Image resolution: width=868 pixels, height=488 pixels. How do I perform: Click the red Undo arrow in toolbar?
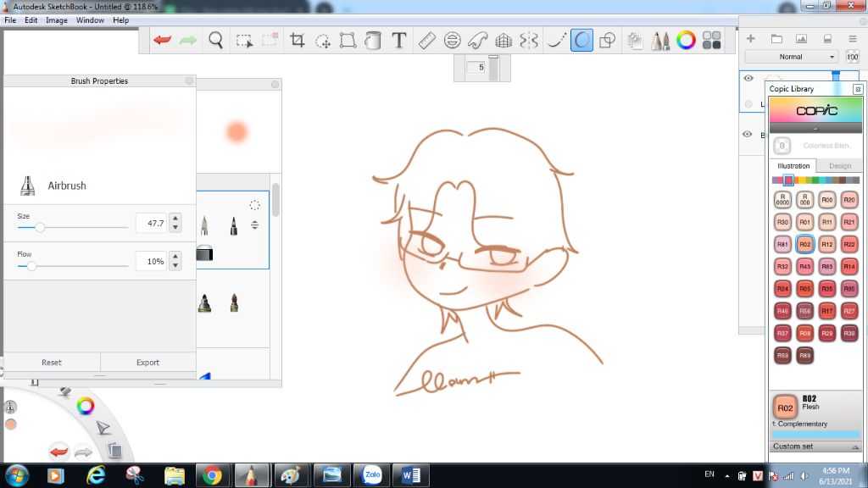tap(162, 40)
